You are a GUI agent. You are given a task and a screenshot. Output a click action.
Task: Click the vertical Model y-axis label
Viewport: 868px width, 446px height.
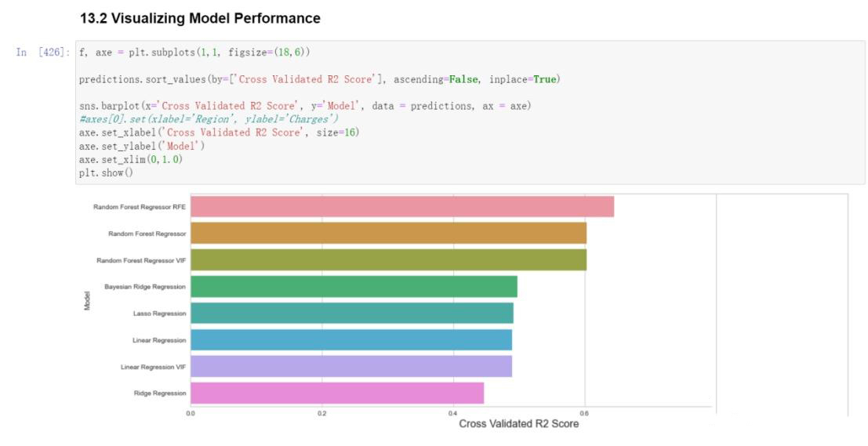[x=87, y=300]
